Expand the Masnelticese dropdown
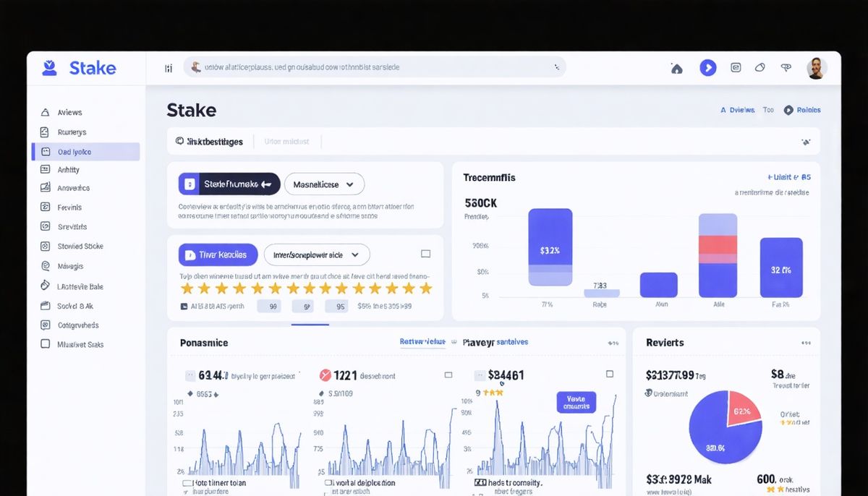The image size is (868, 496). 324,184
